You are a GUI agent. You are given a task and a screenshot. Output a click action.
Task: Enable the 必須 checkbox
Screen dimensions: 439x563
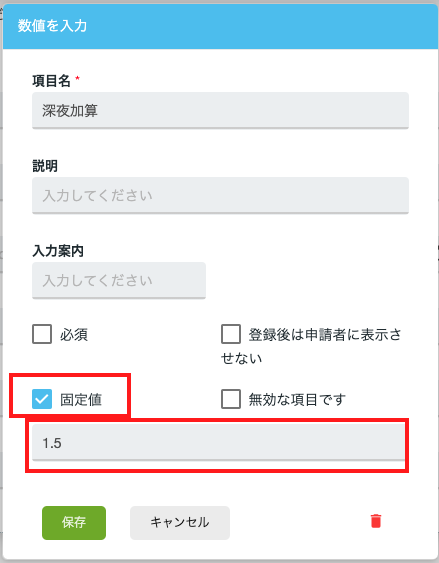tap(42, 334)
